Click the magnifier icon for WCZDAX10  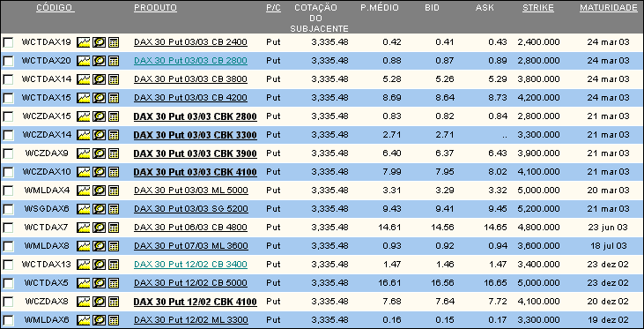click(x=99, y=172)
